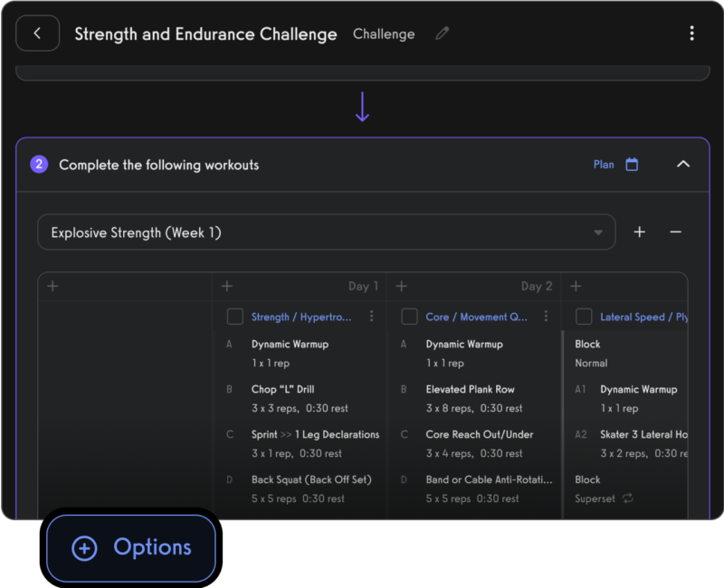Click the Options button
This screenshot has height=588, width=724.
129,547
